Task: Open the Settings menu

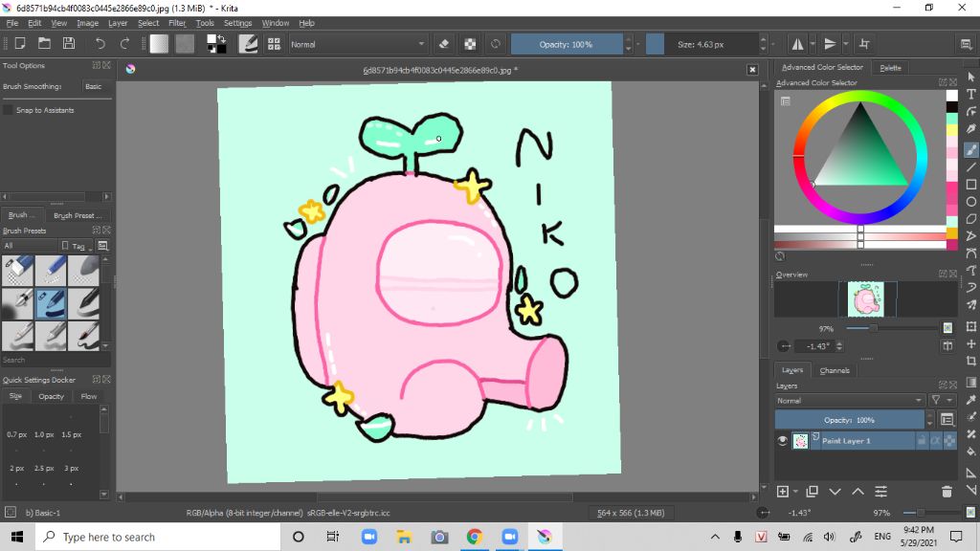Action: point(237,23)
